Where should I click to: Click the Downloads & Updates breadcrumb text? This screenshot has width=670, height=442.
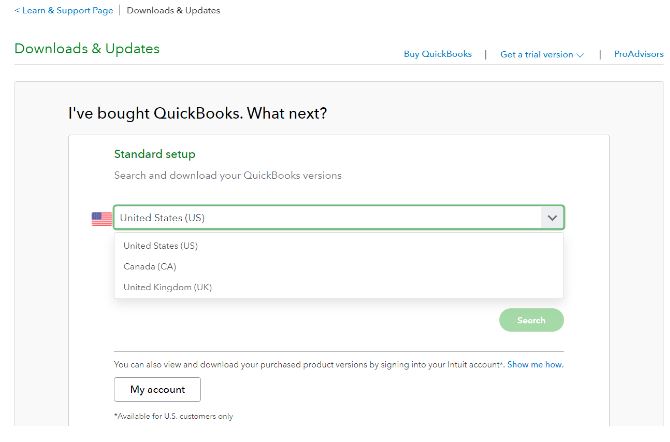pos(173,10)
